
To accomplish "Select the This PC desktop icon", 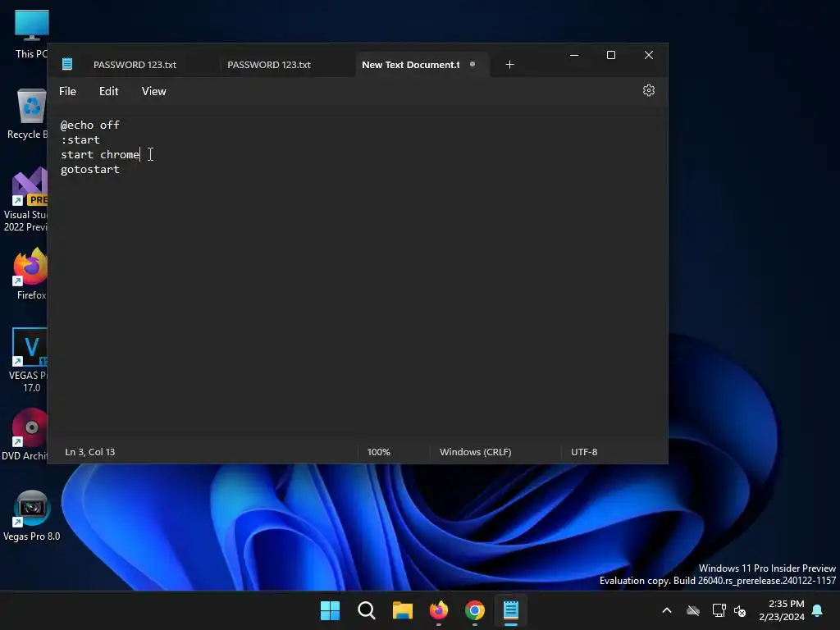I will pos(31,34).
